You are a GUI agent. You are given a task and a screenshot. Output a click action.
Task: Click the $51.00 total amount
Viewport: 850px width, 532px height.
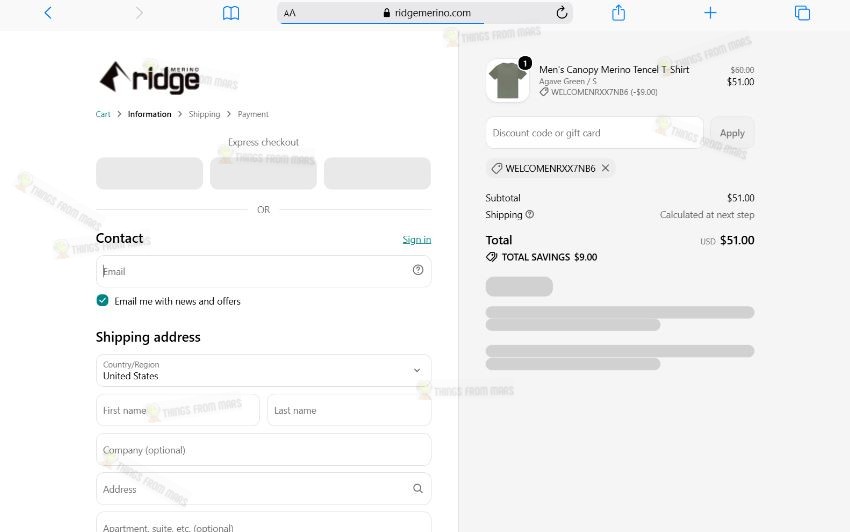pos(737,240)
